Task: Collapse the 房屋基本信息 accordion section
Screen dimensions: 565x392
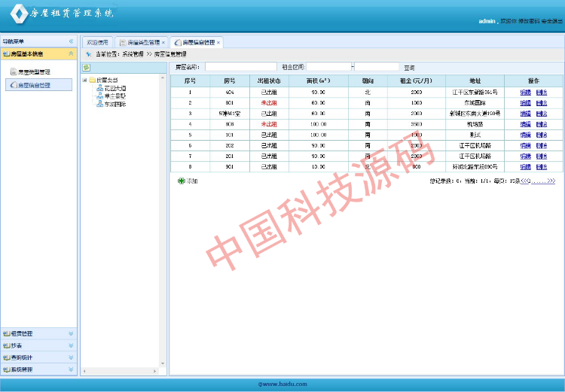Action: [71, 53]
